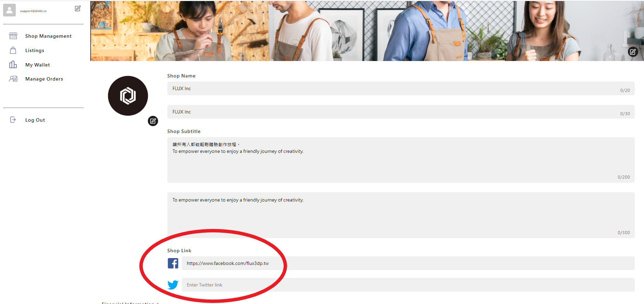The image size is (644, 304).
Task: Edit the shop logo picture
Action: point(153,121)
